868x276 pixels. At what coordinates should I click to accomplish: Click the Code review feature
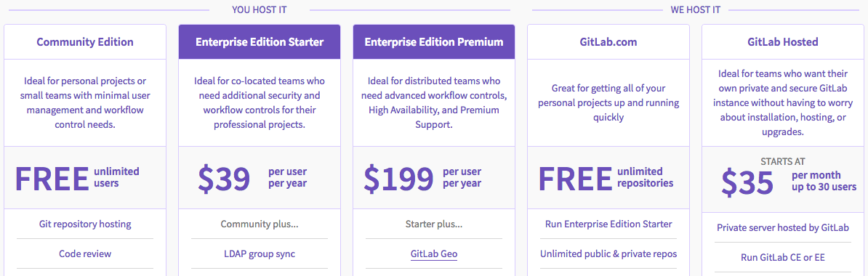click(x=85, y=254)
